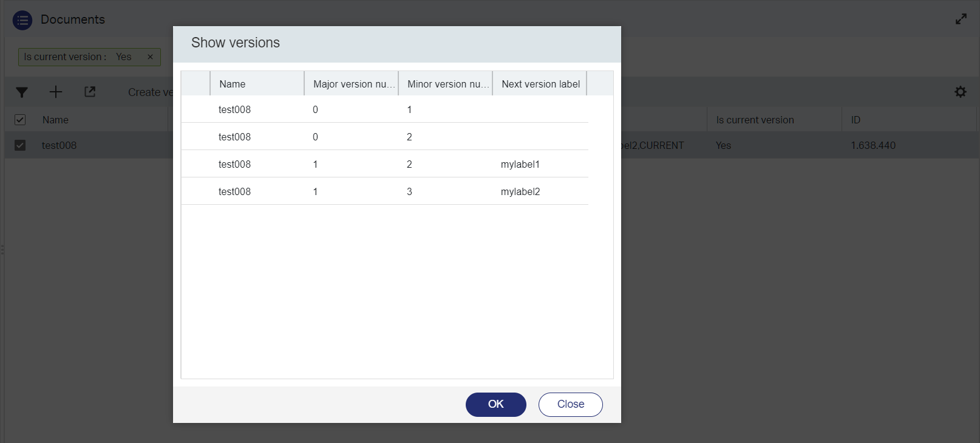Remove the 'Is current version' filter chip

tap(150, 57)
